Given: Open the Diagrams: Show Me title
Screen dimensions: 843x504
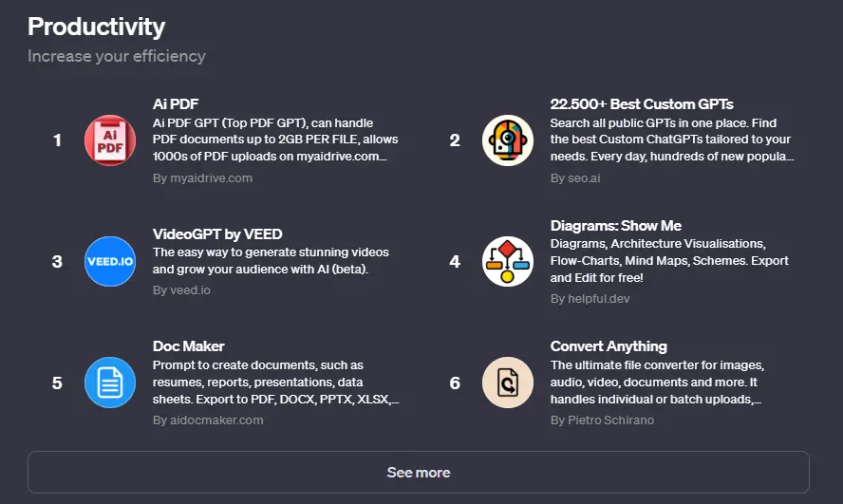Looking at the screenshot, I should (x=615, y=225).
